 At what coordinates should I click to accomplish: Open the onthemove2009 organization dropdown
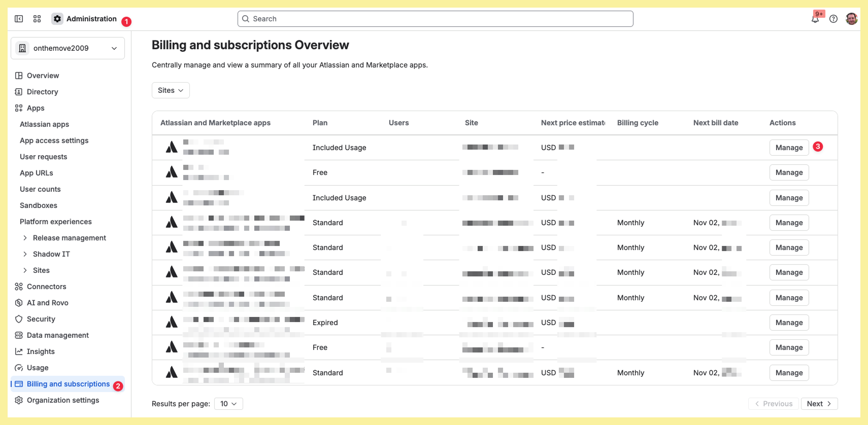(68, 48)
